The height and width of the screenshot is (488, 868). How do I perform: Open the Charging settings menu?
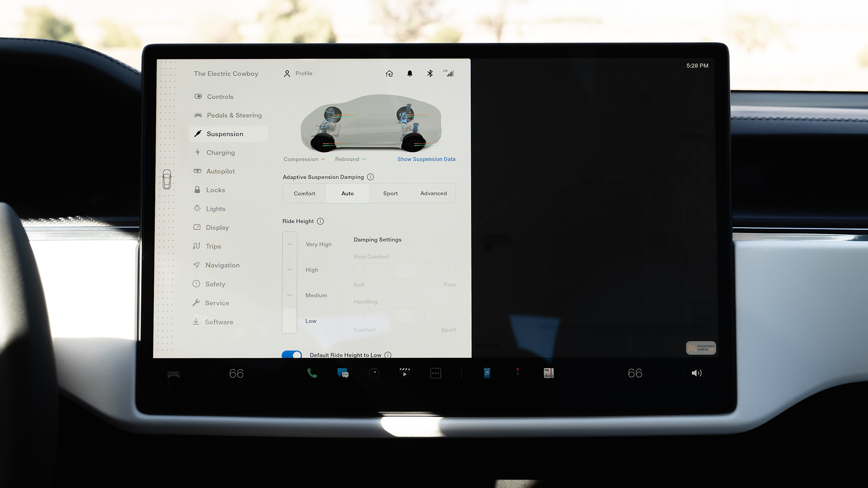click(x=220, y=152)
